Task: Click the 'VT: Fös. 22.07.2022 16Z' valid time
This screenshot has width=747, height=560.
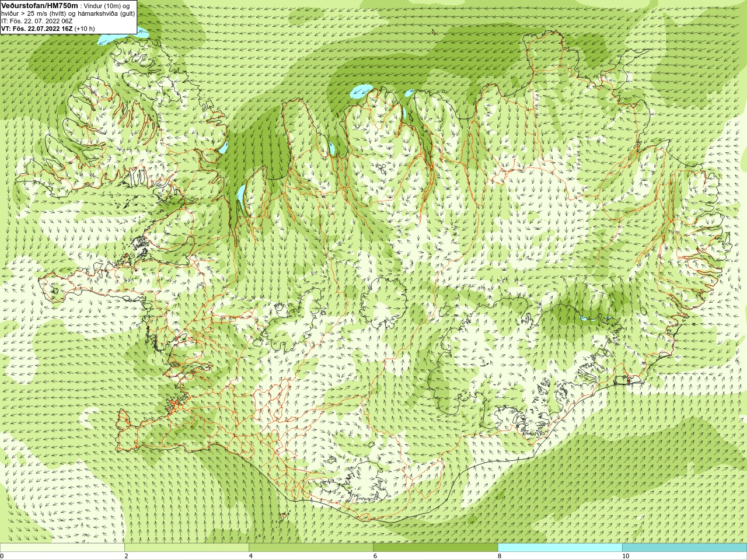Action: point(37,29)
